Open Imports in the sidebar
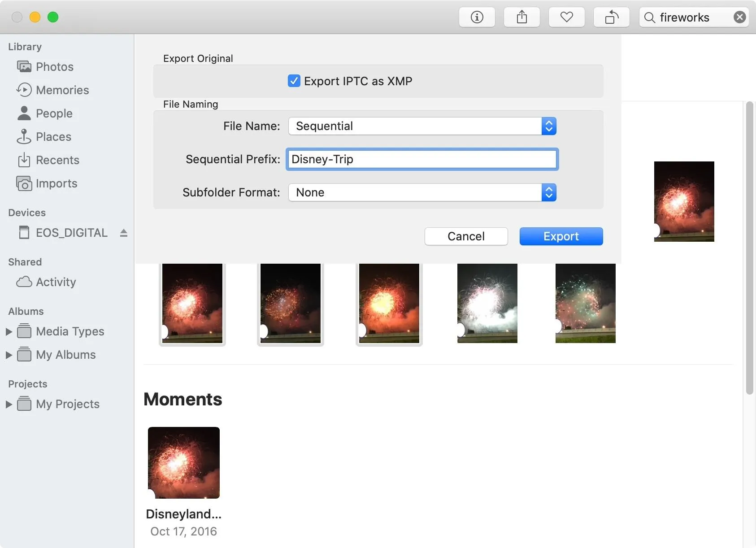 click(x=56, y=183)
